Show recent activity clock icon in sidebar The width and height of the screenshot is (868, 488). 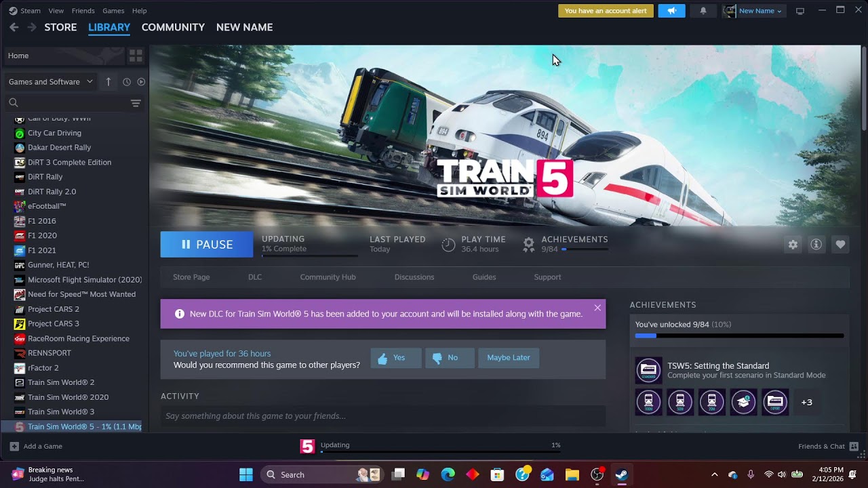[x=127, y=82]
